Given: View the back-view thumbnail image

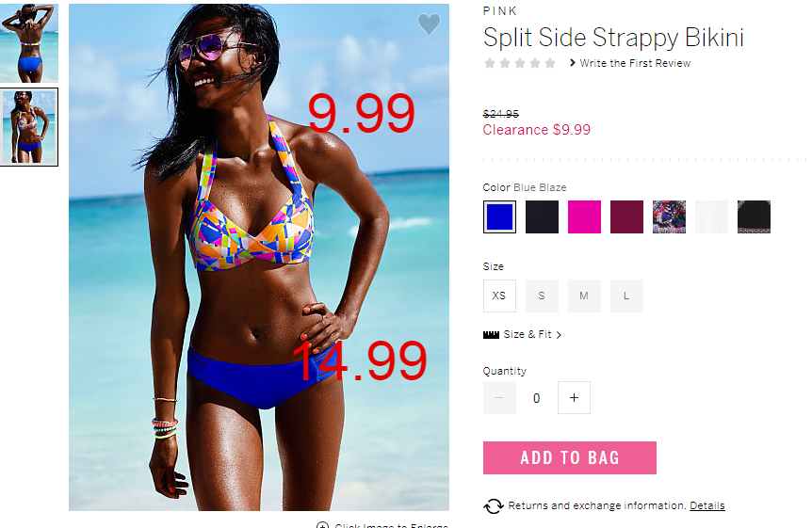Looking at the screenshot, I should click(29, 43).
